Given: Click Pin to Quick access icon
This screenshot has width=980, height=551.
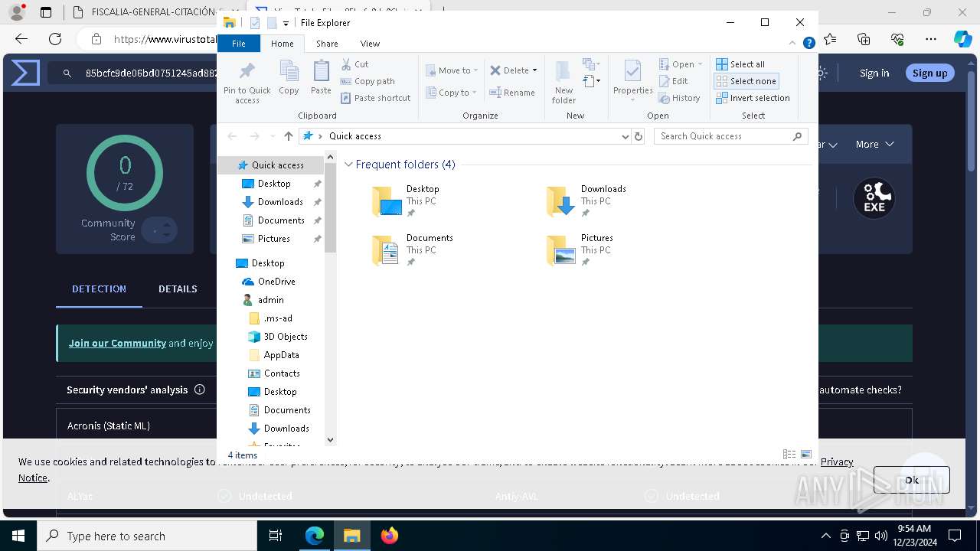Looking at the screenshot, I should [x=247, y=82].
